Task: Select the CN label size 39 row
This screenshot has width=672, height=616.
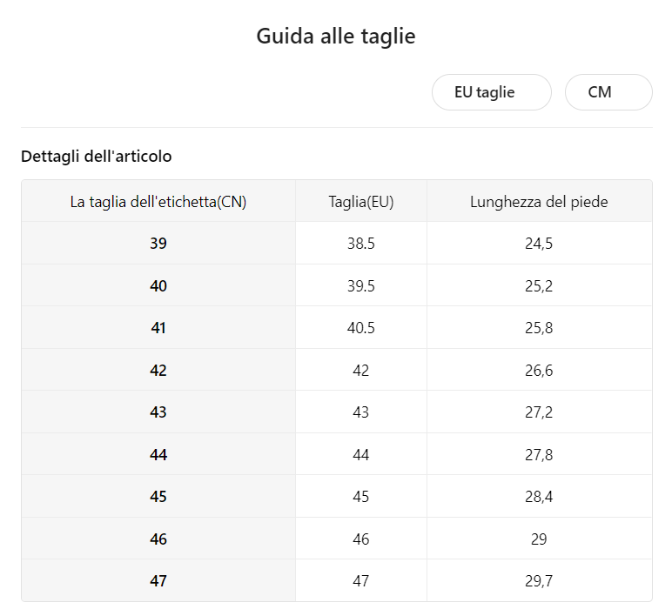Action: [337, 243]
